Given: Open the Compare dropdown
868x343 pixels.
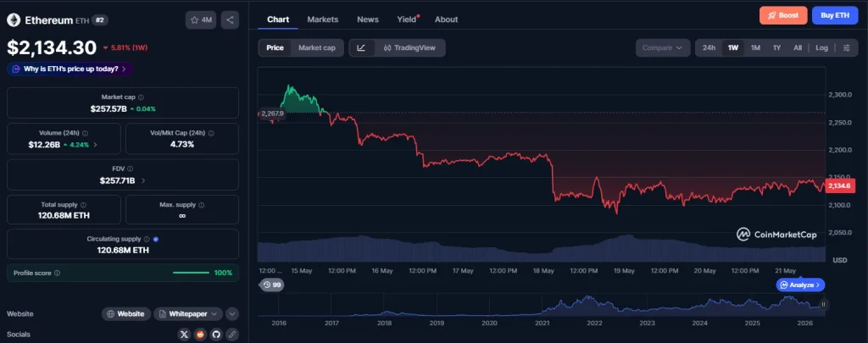Looking at the screenshot, I should pos(663,47).
